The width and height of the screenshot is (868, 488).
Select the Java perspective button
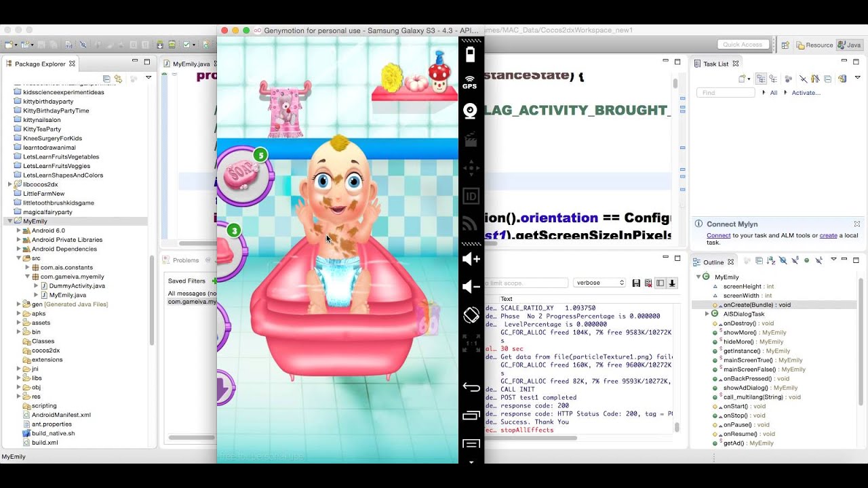849,45
